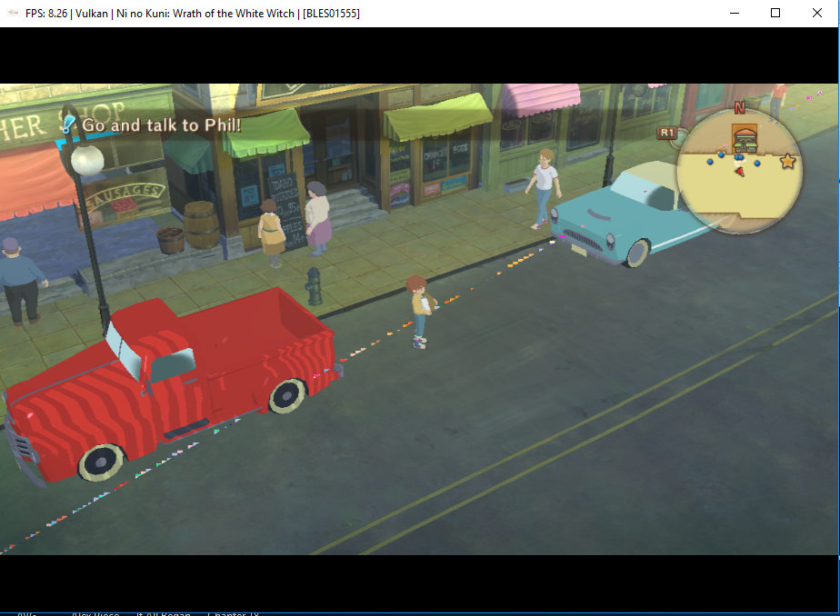
Task: Close the emulator window
Action: (x=817, y=13)
